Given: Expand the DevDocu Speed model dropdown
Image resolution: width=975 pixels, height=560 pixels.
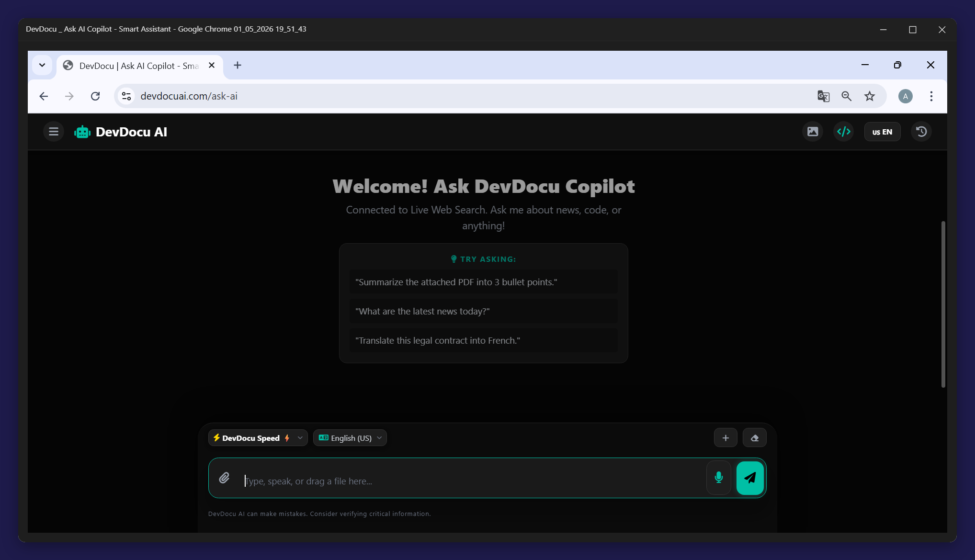Looking at the screenshot, I should point(258,438).
